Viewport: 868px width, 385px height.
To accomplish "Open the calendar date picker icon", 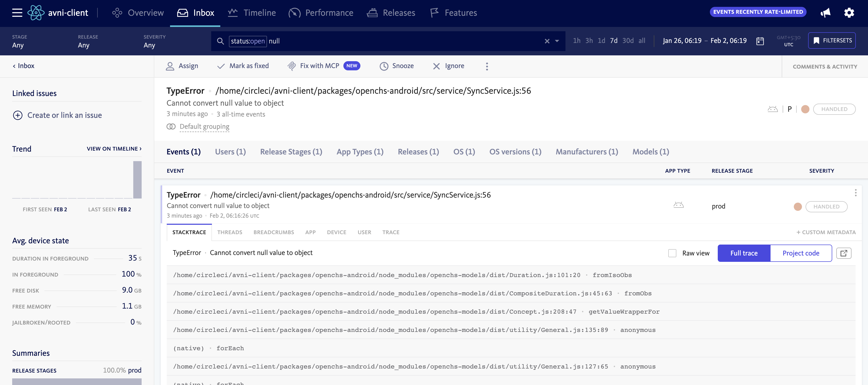I will click(760, 41).
